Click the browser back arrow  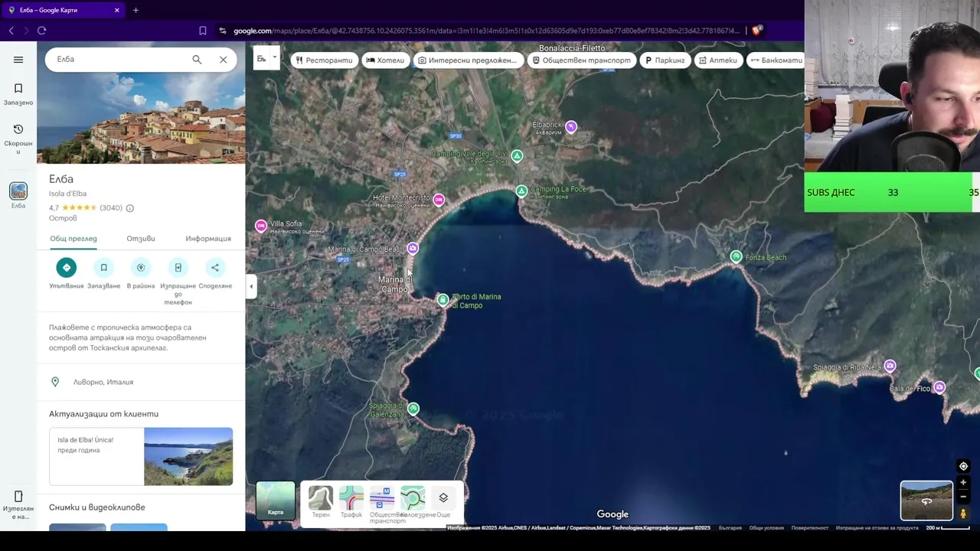(x=11, y=31)
